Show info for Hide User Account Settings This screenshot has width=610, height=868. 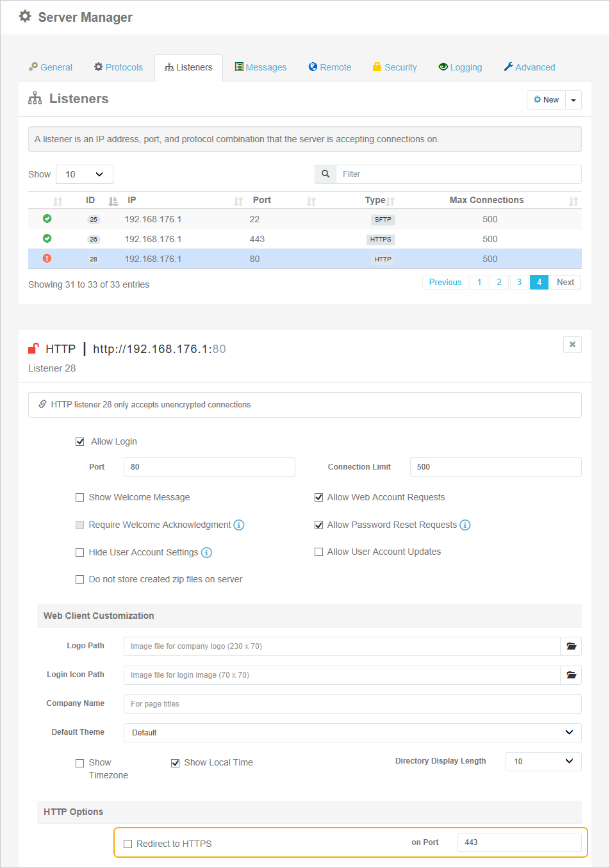(206, 553)
